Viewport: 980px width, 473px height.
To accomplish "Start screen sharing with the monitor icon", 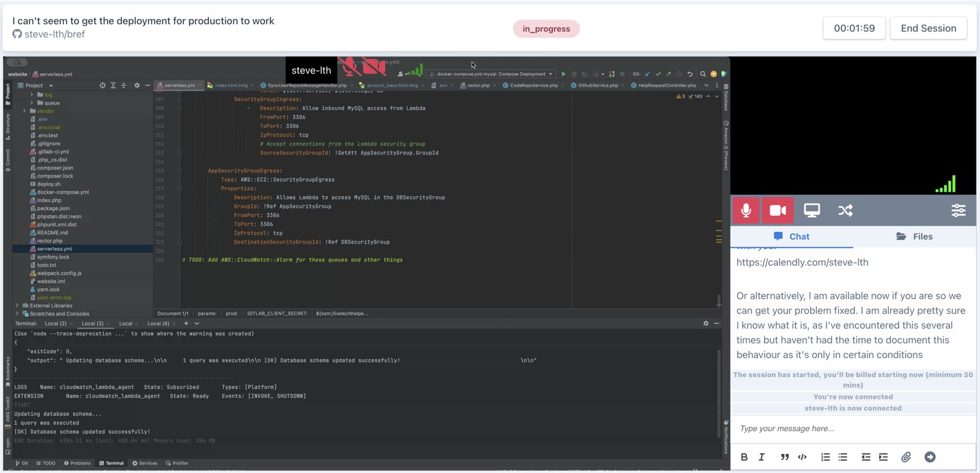I will 812,210.
